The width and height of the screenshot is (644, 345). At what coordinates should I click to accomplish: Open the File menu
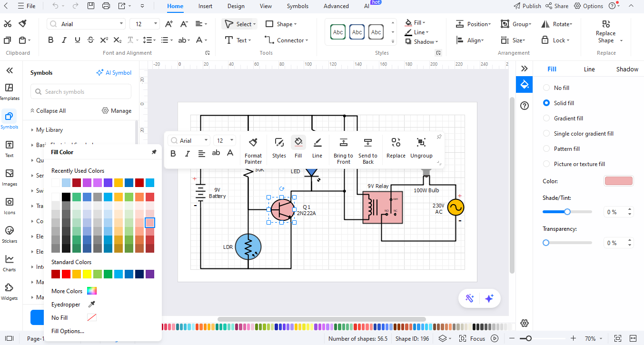pyautogui.click(x=27, y=6)
